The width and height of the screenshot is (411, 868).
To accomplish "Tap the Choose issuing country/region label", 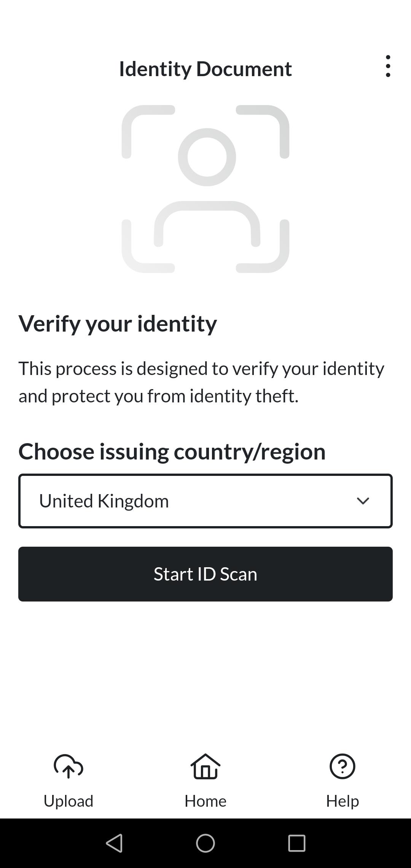I will [172, 452].
